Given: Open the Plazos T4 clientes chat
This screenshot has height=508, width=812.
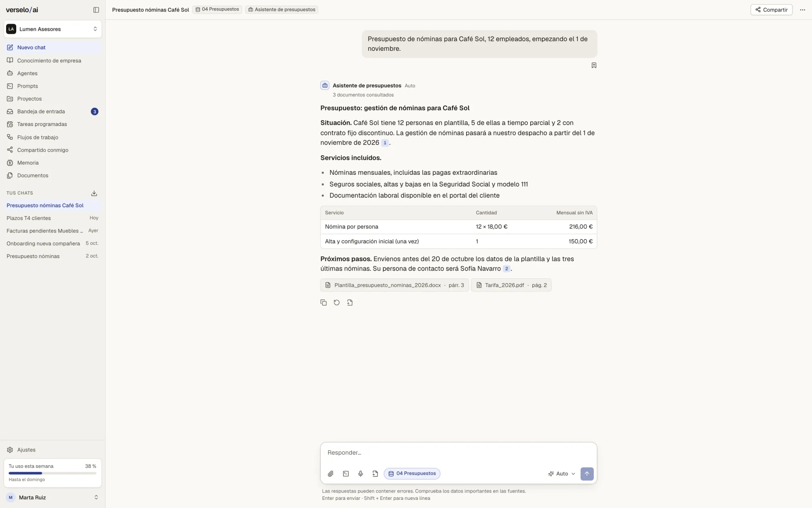Looking at the screenshot, I should pyautogui.click(x=52, y=218).
